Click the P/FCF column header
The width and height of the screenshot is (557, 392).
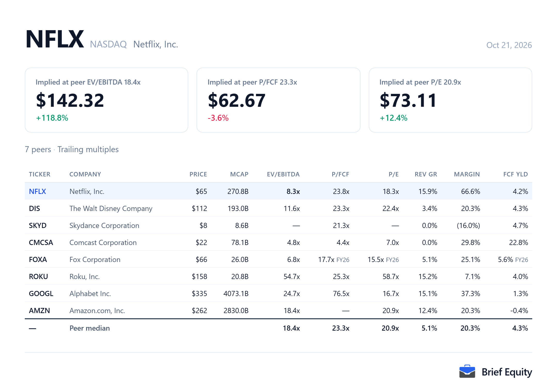340,174
